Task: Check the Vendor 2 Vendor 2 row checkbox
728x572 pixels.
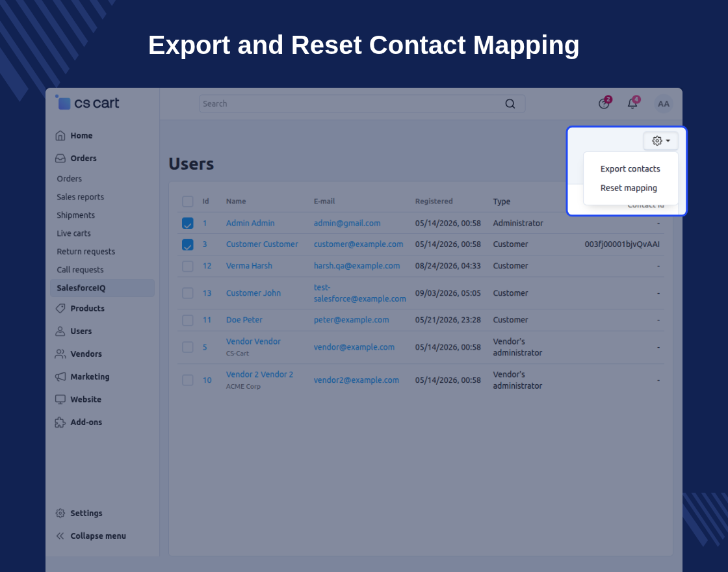Action: tap(188, 380)
